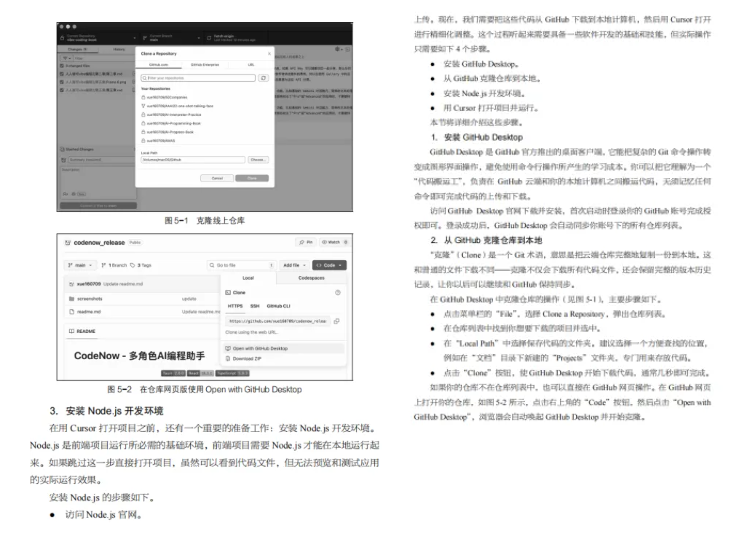
Task: Select Open with GitHub Desktop
Action: click(260, 348)
